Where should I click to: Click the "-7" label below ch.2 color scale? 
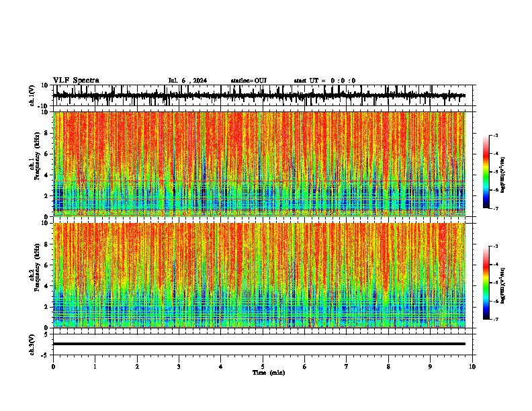(x=495, y=319)
